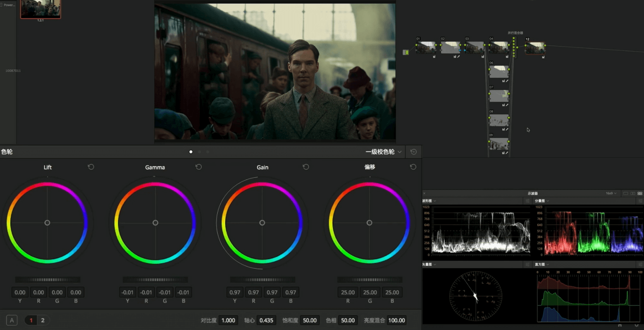Viewport: 644px width, 330px height.
Task: Select the Gain Y value field
Action: 235,292
